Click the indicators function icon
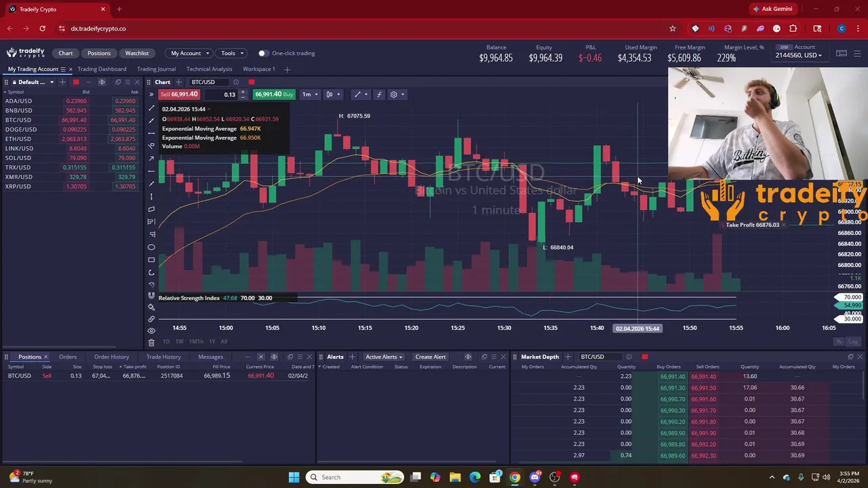 (379, 94)
